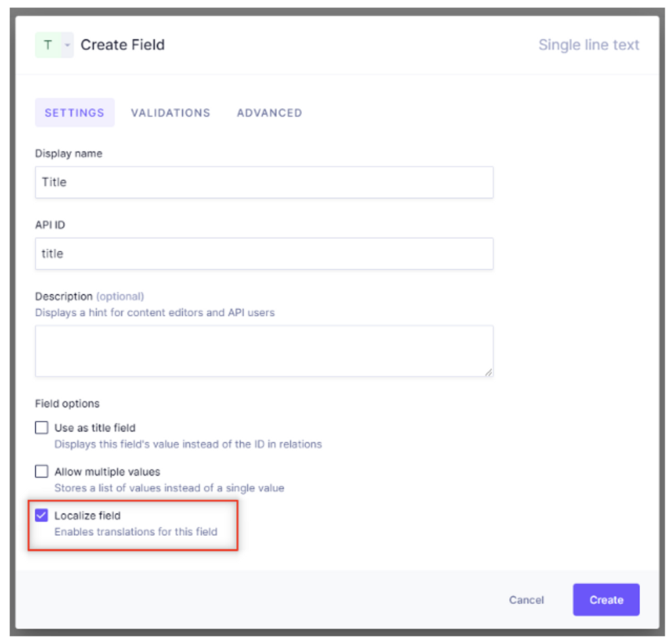Viewport: 672px width, 644px height.
Task: Select the Localize field label text
Action: tap(87, 515)
